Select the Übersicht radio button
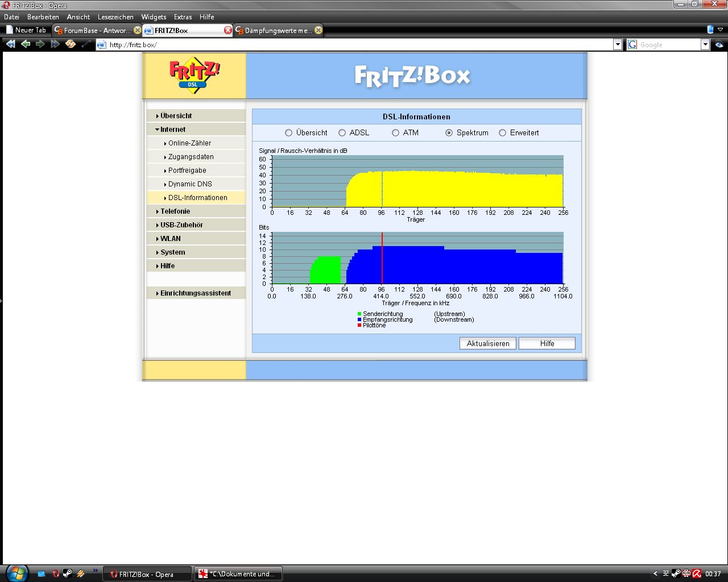The width and height of the screenshot is (728, 582). (x=288, y=132)
